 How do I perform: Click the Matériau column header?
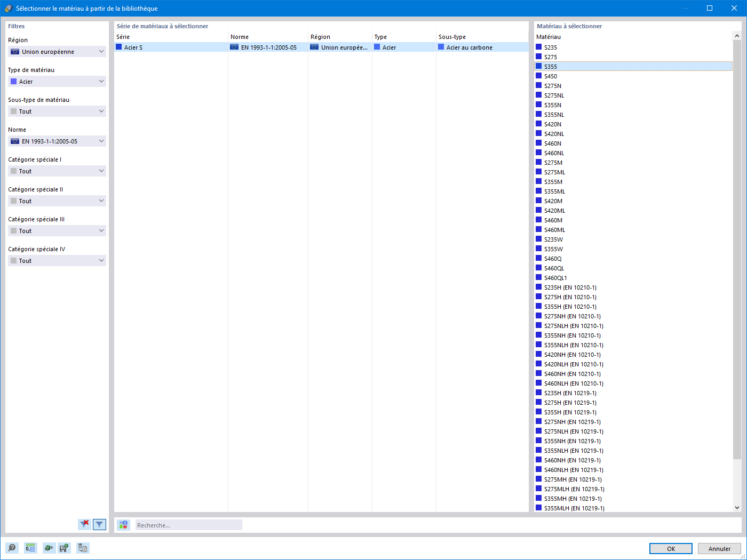tap(633, 37)
